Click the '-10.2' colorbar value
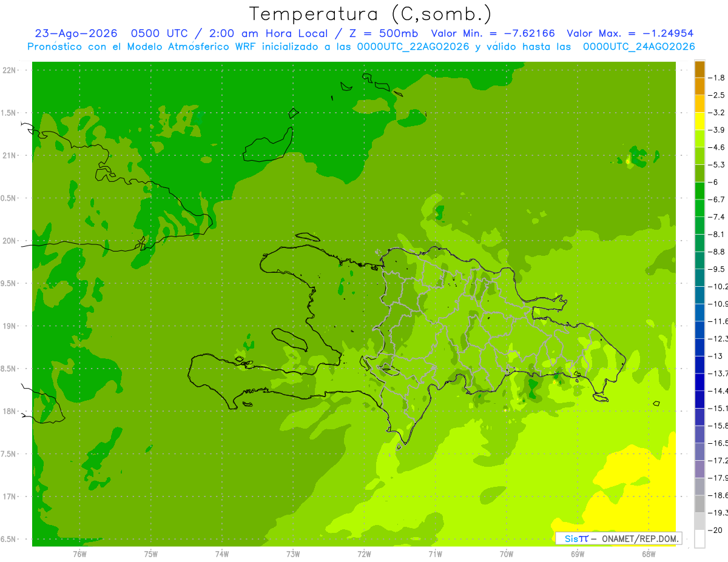Viewport: 728px width, 562px height. (718, 286)
